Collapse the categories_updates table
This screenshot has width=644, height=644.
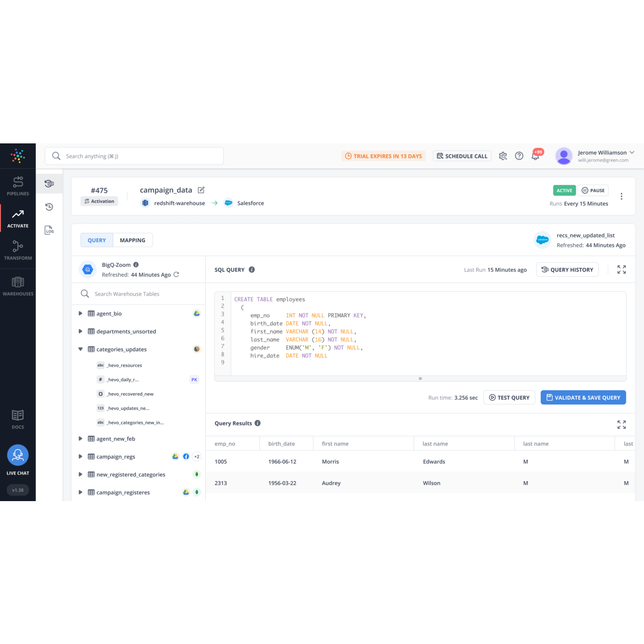(x=80, y=349)
